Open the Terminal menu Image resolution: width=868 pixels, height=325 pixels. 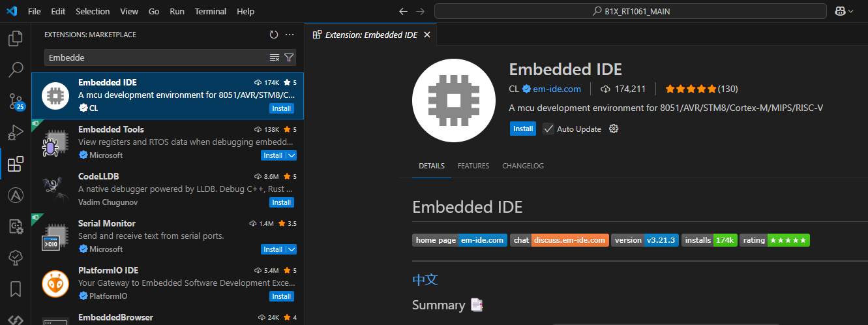(211, 11)
